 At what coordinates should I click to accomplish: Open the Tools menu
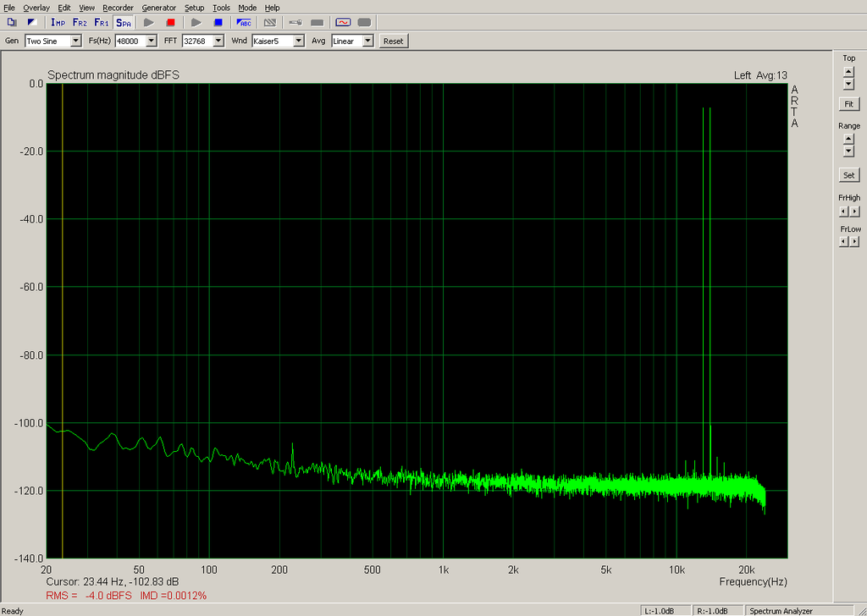pyautogui.click(x=221, y=8)
